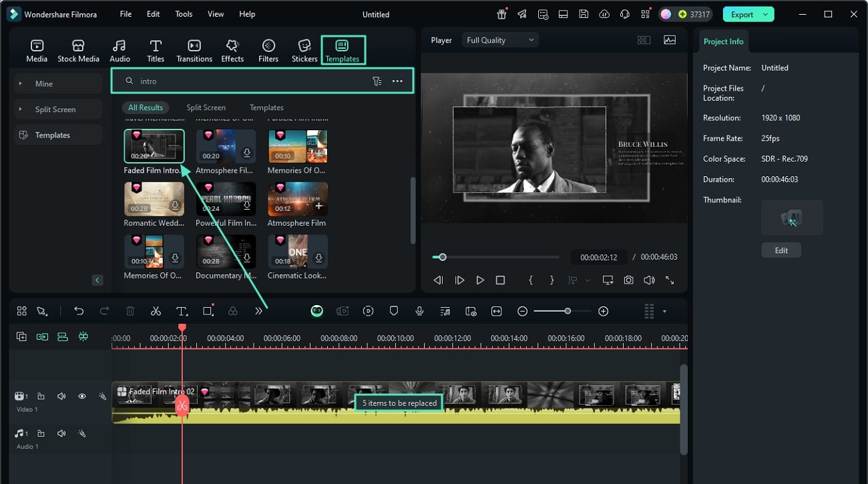This screenshot has height=484, width=868.
Task: Select the Split Screen filter tab
Action: pyautogui.click(x=206, y=107)
